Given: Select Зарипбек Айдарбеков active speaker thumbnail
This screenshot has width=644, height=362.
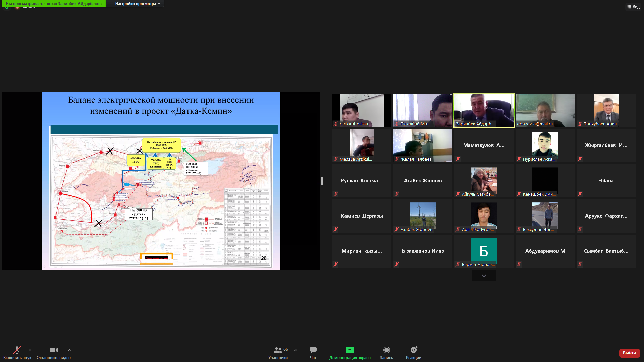Looking at the screenshot, I should pos(484,110).
